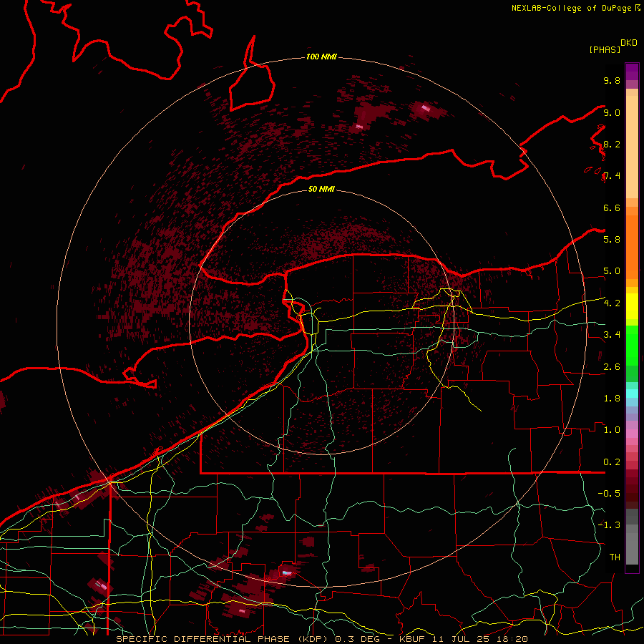The height and width of the screenshot is (644, 644).
Task: Click the 2.6 color scale value
Action: tap(612, 367)
